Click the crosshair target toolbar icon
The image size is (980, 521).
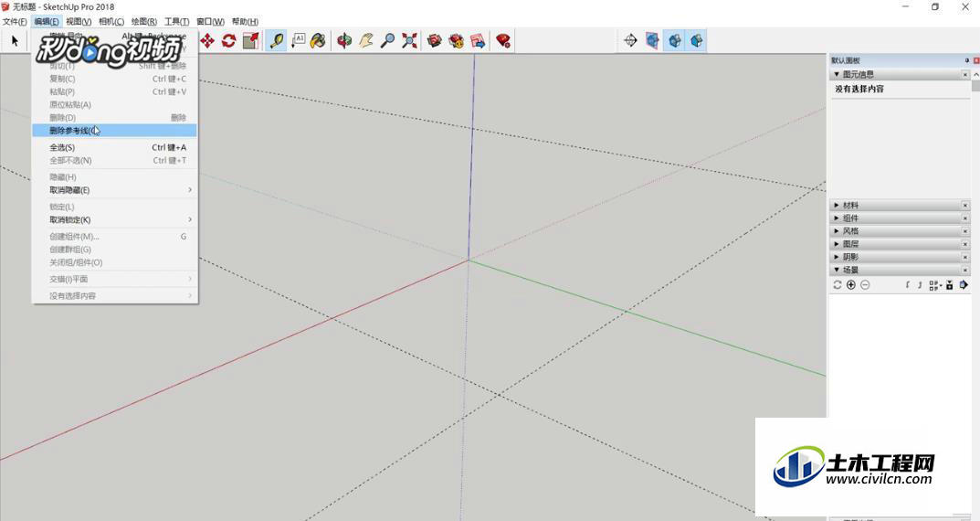[x=630, y=41]
